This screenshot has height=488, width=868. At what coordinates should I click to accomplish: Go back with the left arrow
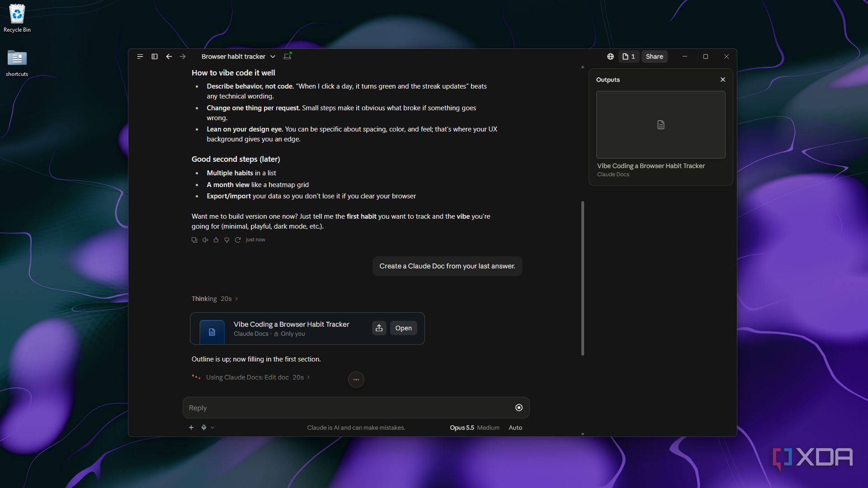point(169,56)
